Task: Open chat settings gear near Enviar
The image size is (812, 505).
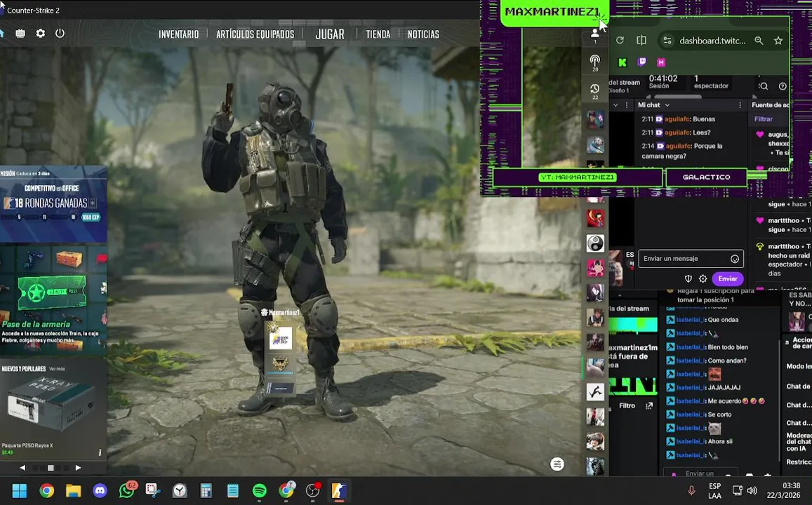Action: (x=703, y=278)
